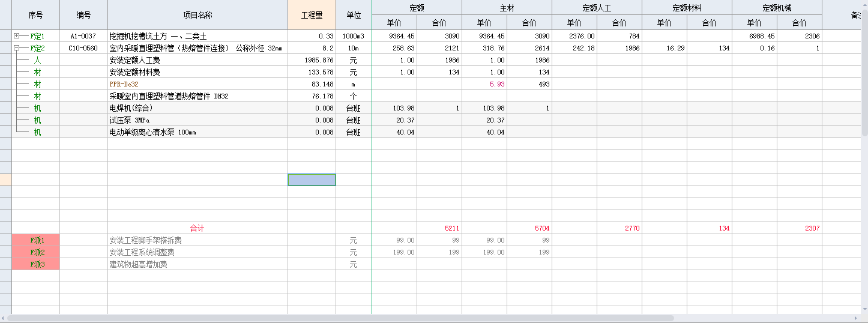868x323 pixels.
Task: Click the PPR-De32 material name cell
Action: 124,84
